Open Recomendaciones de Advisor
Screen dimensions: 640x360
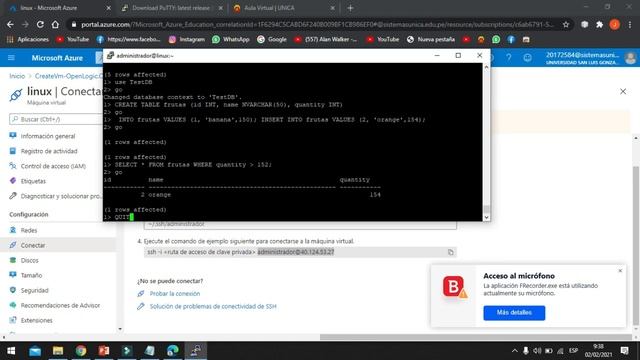pos(60,305)
